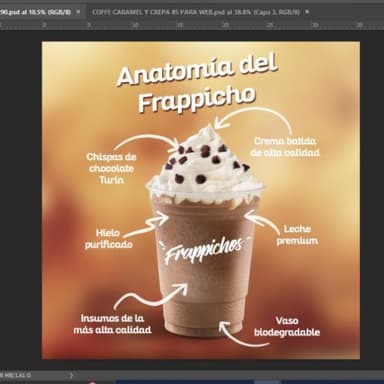Close the active 10.5% document tab
The image size is (384, 384).
pyautogui.click(x=78, y=12)
